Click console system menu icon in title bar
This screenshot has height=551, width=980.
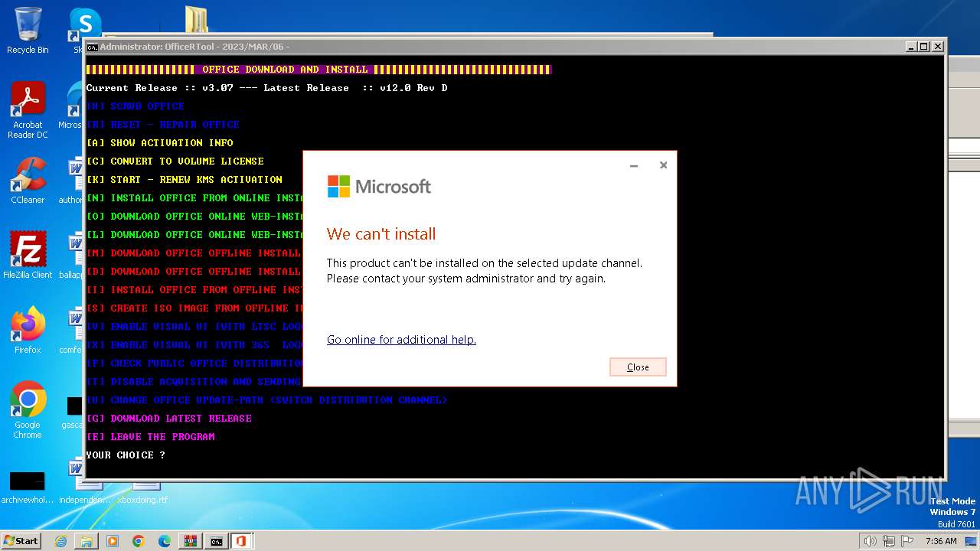pyautogui.click(x=92, y=47)
